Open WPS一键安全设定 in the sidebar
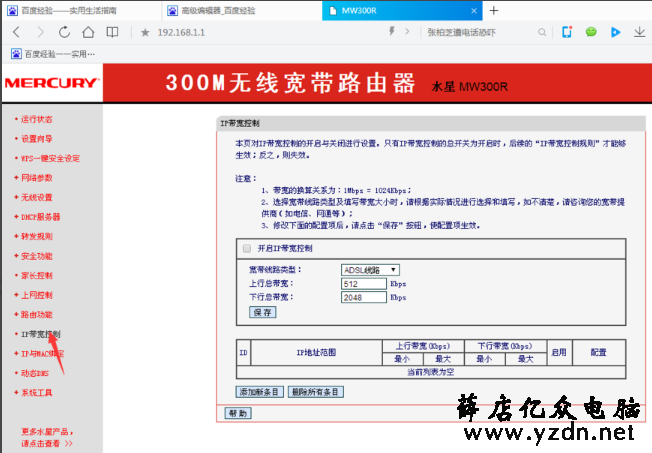This screenshot has height=453, width=652. (50, 158)
